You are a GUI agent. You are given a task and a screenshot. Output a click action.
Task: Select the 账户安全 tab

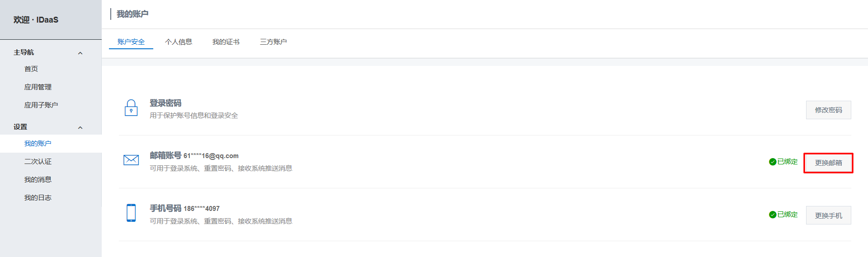tap(131, 42)
